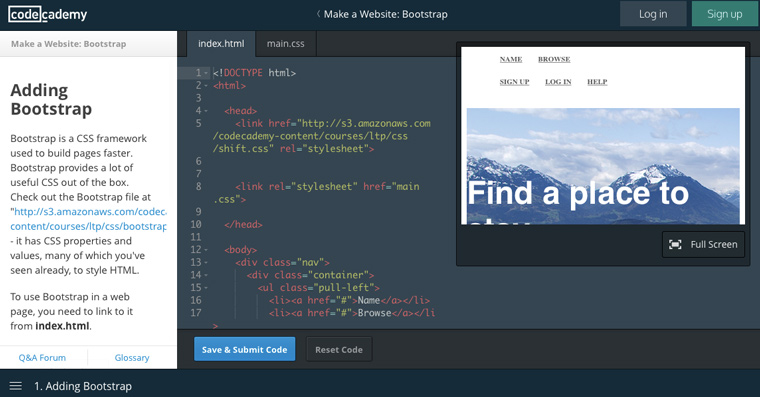Open the Bootstrap amazonaws link in instructions
Viewport: 760px width, 397px height.
tap(90, 219)
